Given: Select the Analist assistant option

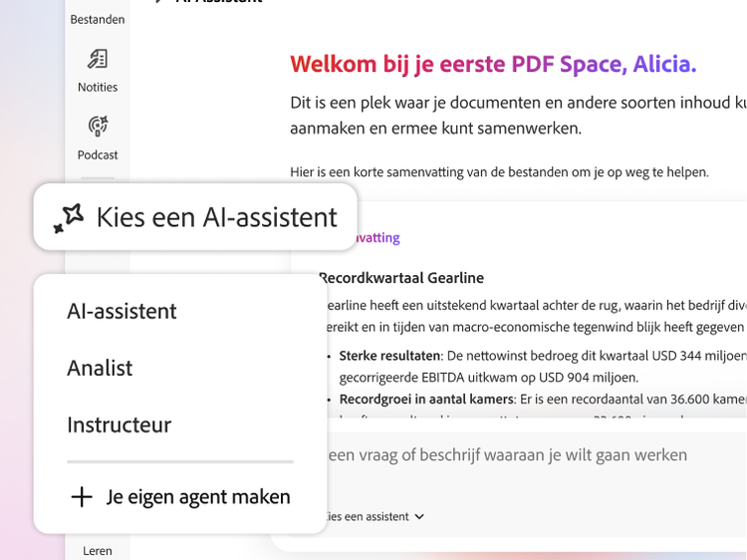Looking at the screenshot, I should click(100, 368).
